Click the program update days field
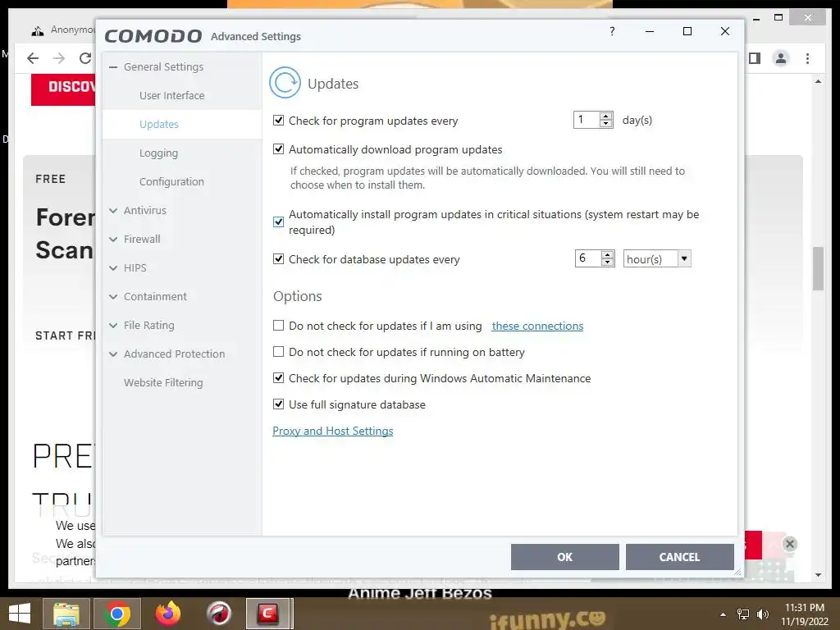The width and height of the screenshot is (840, 630). point(587,120)
